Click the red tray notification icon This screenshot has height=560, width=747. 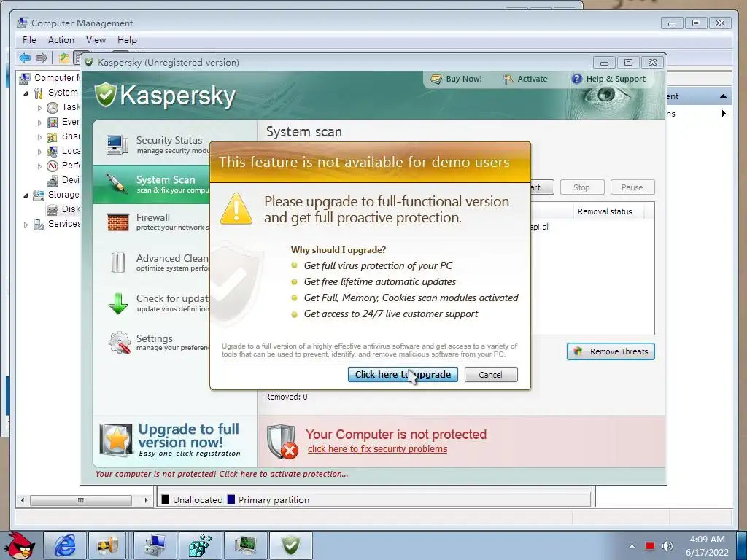point(650,545)
